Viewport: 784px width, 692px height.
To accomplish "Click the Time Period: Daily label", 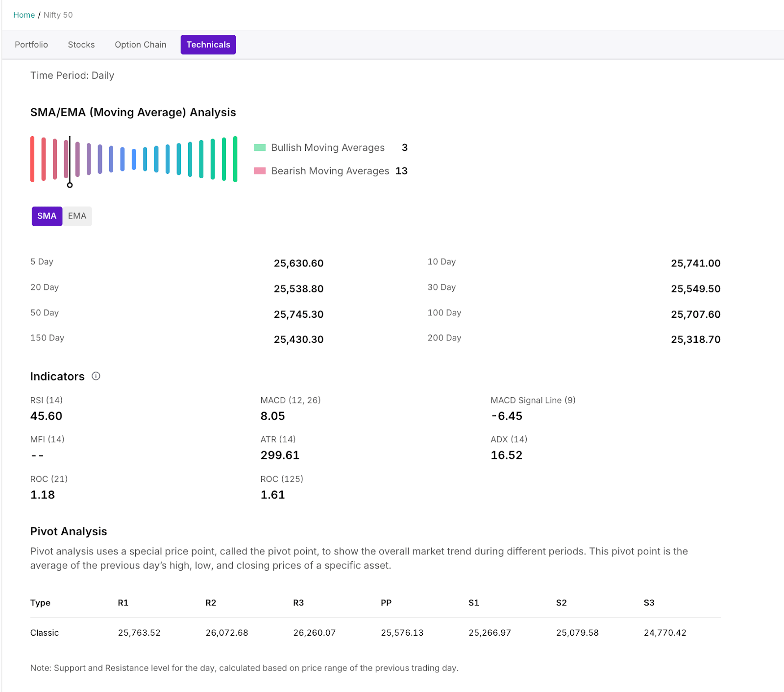I will pyautogui.click(x=72, y=75).
